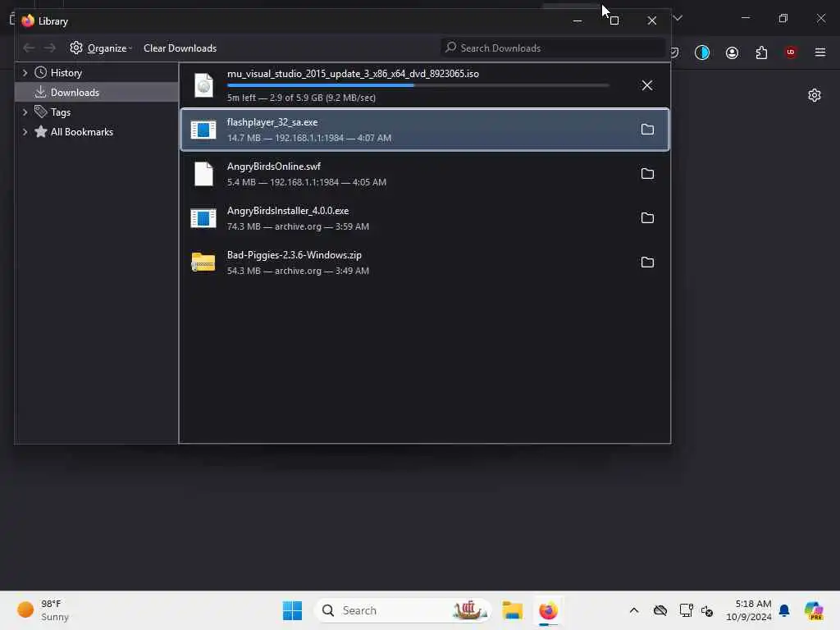The image size is (840, 630).
Task: Open the uBlock Origin extension icon
Action: 791,52
